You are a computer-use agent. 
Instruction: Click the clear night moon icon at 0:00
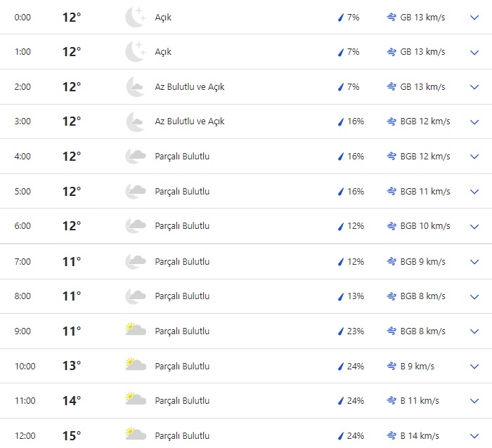[x=134, y=17]
